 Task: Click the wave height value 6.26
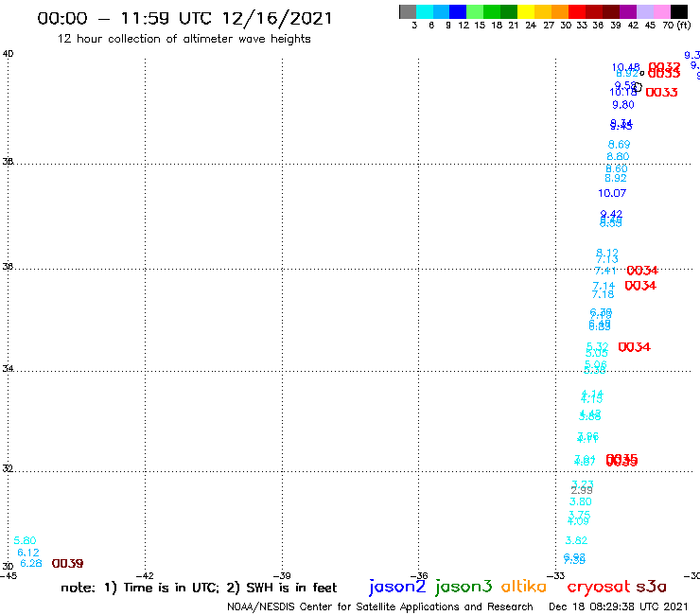(x=31, y=564)
